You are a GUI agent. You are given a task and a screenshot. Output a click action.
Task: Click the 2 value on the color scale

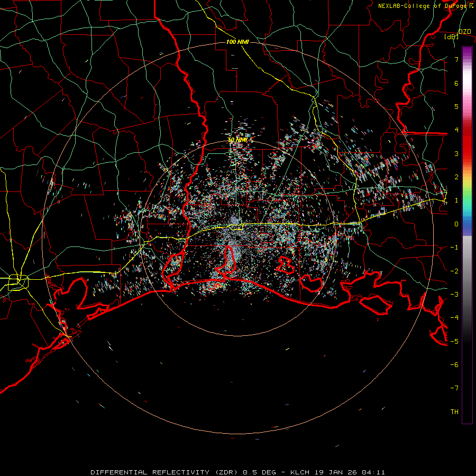tap(456, 177)
